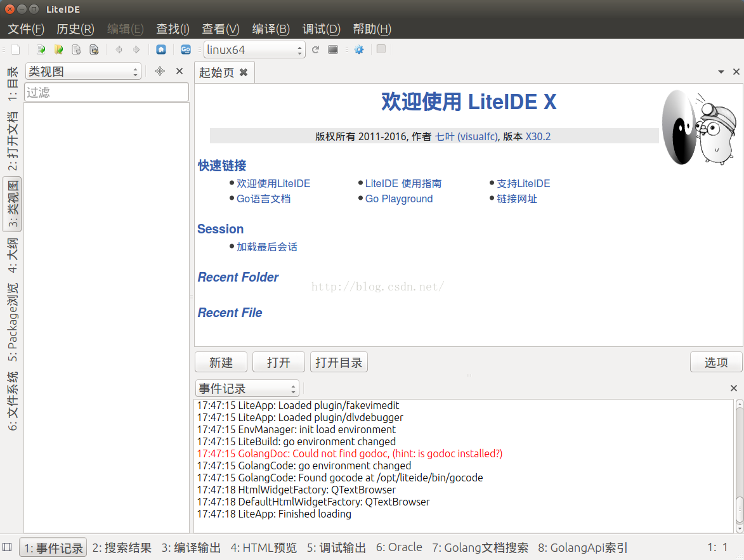This screenshot has height=560, width=744.
Task: Switch to 7: Golang文档搜索 bottom tab
Action: 480,548
